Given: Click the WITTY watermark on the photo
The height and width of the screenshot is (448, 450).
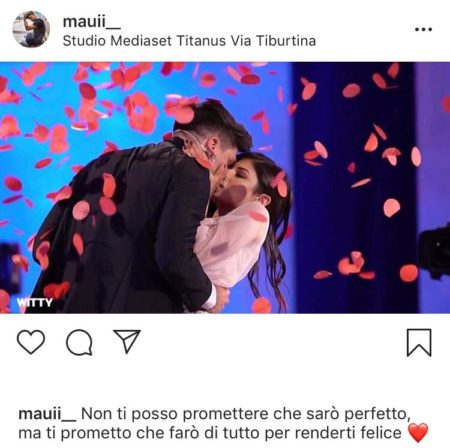Looking at the screenshot, I should click(35, 302).
